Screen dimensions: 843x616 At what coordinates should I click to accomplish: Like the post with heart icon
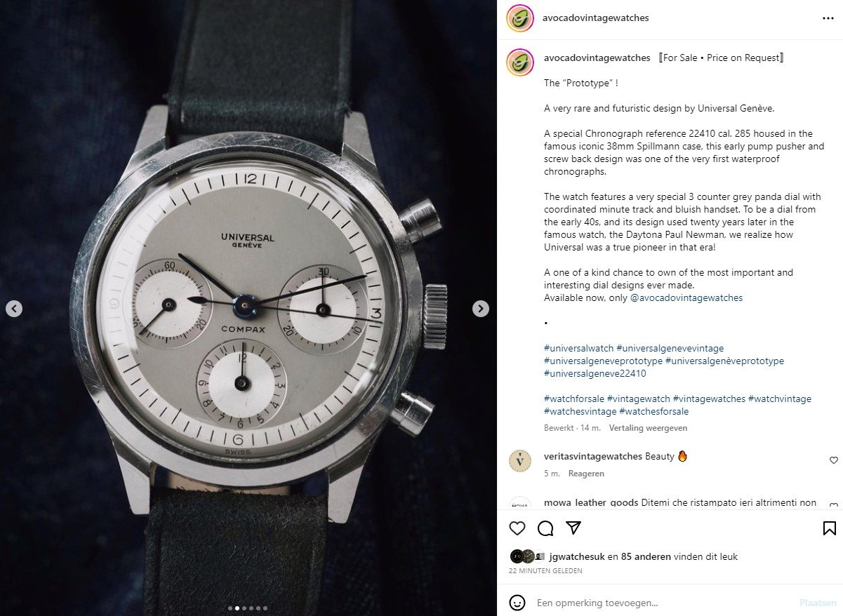pos(517,528)
